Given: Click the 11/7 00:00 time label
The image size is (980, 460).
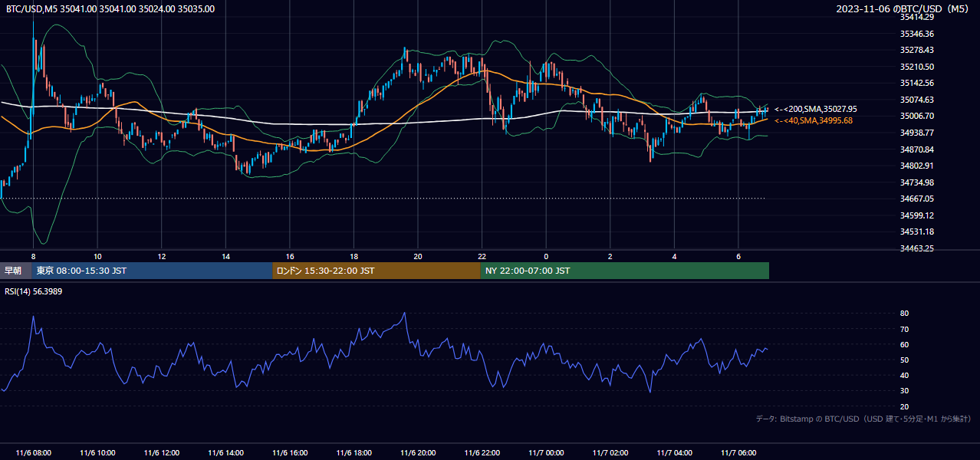Looking at the screenshot, I should (546, 453).
